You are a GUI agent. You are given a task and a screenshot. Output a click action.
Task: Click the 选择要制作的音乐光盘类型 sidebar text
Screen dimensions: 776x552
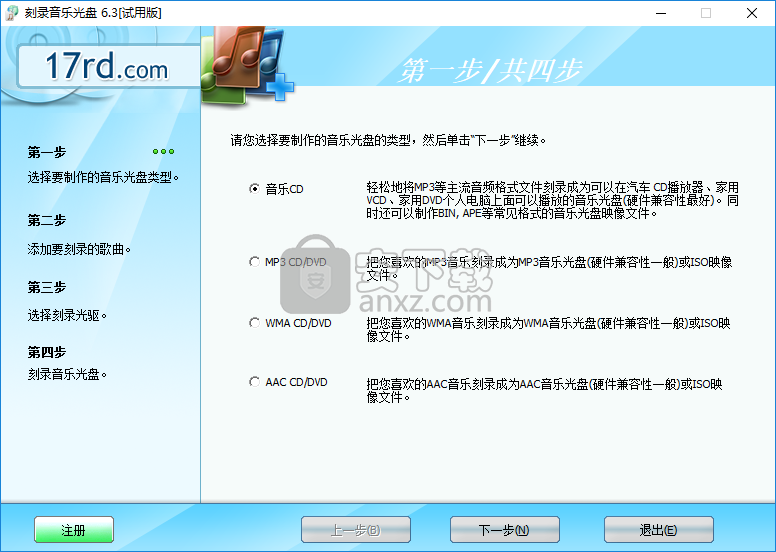(103, 177)
